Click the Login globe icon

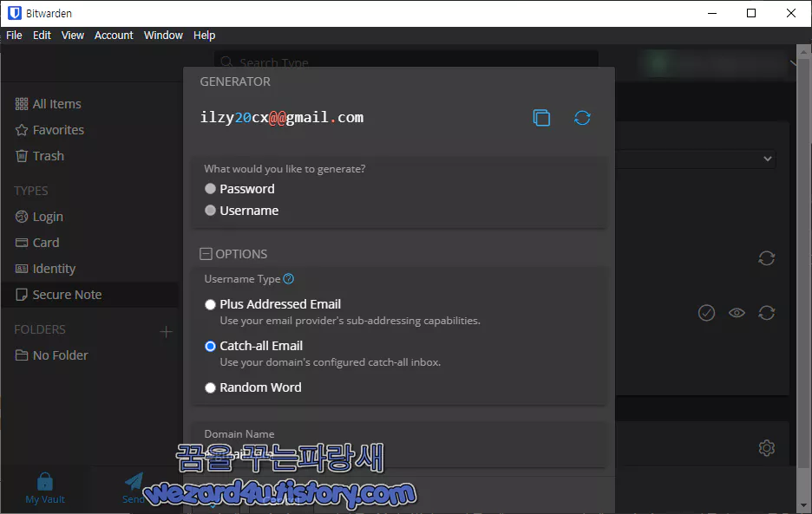pos(21,217)
